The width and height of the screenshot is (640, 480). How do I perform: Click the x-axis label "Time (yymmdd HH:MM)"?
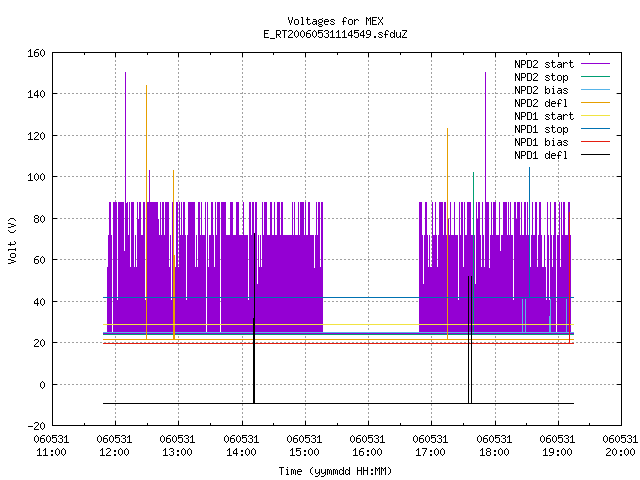[335, 471]
